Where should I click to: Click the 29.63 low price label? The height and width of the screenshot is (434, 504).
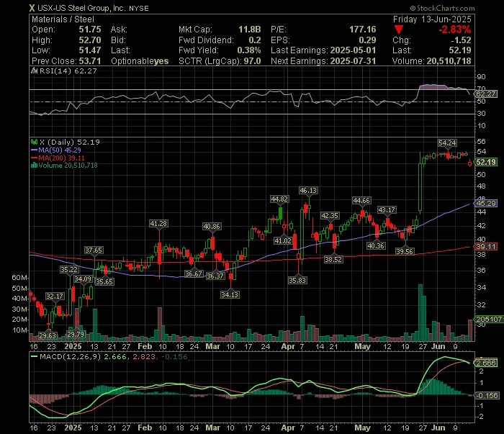[48, 335]
